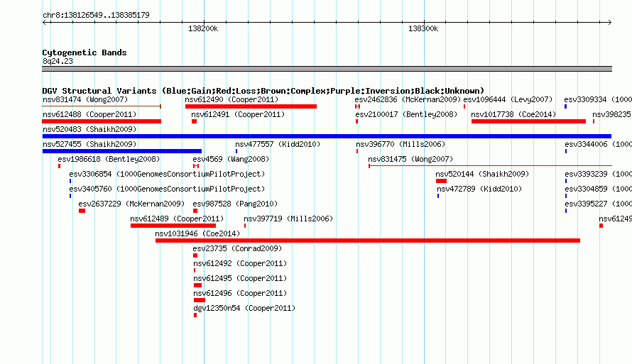Click the esv1096444 (Levy2007) label

[x=508, y=99]
